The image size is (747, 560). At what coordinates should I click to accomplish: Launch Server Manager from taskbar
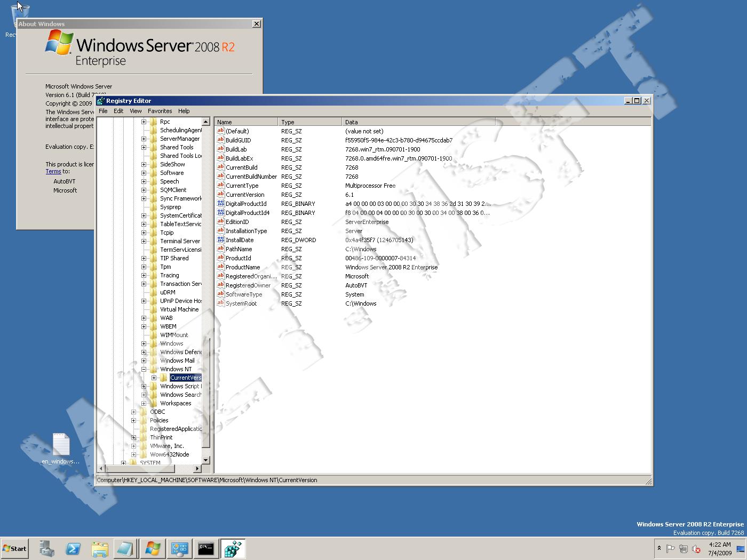(x=47, y=548)
